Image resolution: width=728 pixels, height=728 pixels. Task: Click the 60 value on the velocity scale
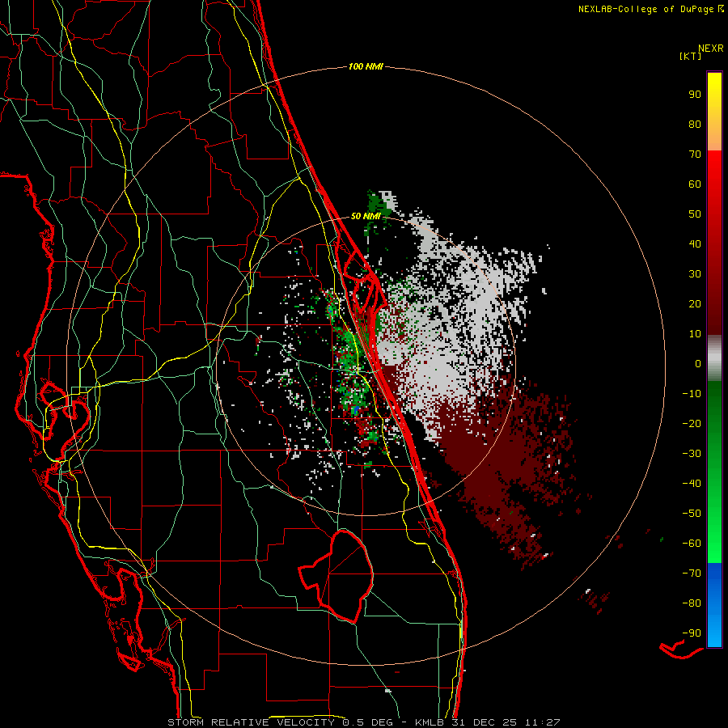point(695,184)
